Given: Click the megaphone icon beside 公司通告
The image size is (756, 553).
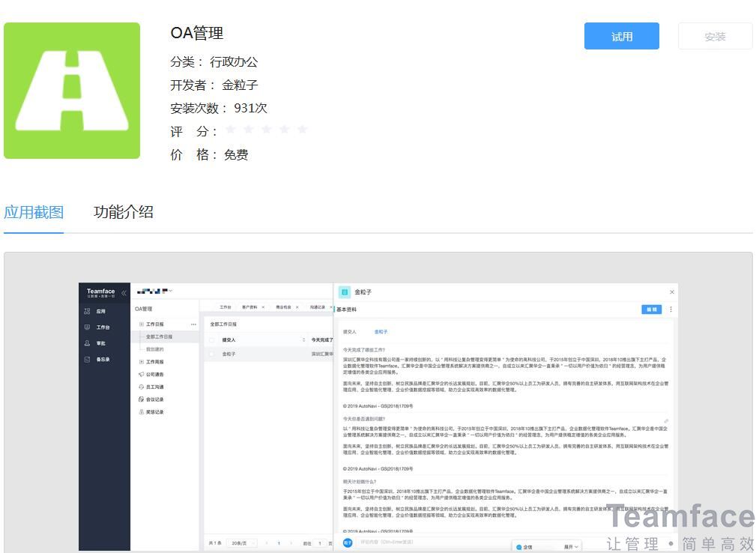Looking at the screenshot, I should [140, 374].
